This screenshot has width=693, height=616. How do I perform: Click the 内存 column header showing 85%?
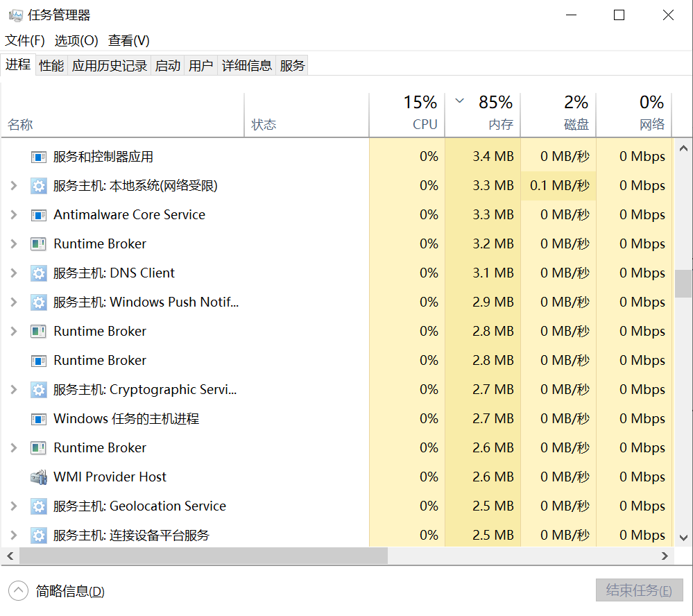pyautogui.click(x=483, y=115)
